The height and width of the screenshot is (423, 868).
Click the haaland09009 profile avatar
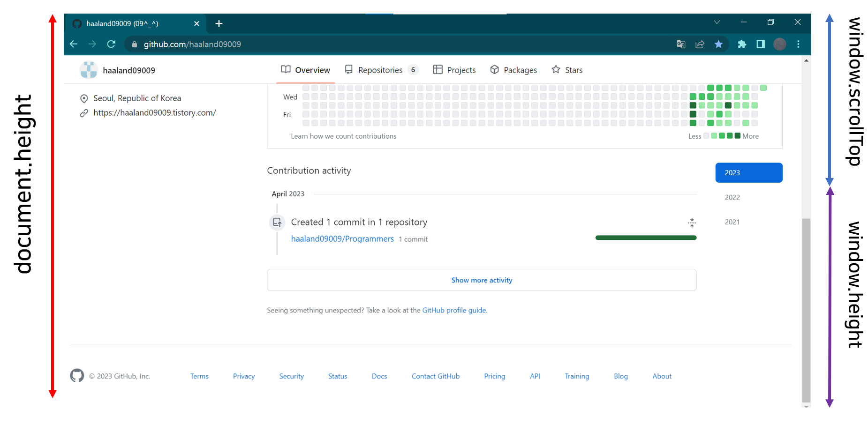(x=89, y=70)
